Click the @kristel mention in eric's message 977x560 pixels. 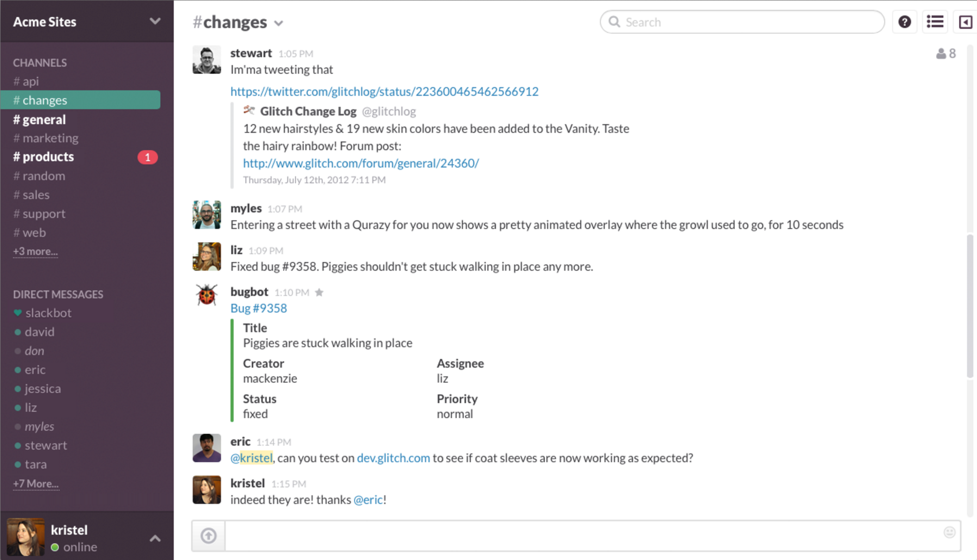click(x=251, y=458)
